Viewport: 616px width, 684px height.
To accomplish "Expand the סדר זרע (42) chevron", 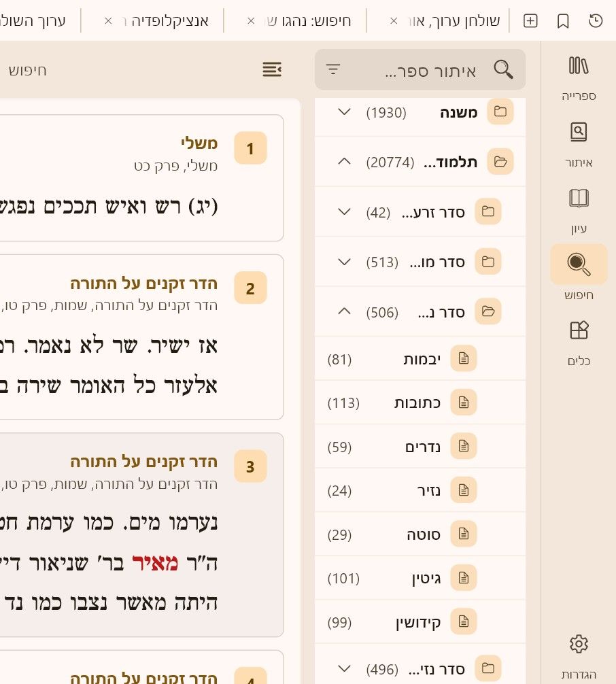I will 344,212.
